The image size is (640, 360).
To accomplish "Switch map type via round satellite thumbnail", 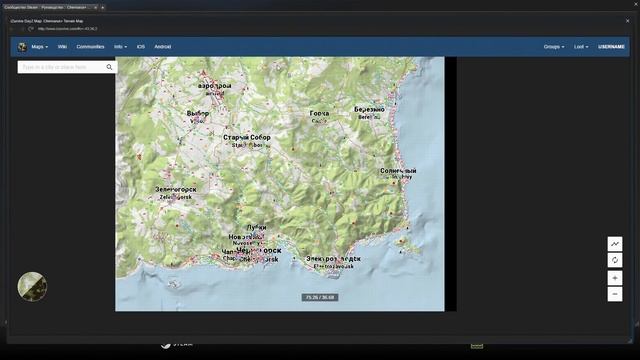I will (32, 287).
